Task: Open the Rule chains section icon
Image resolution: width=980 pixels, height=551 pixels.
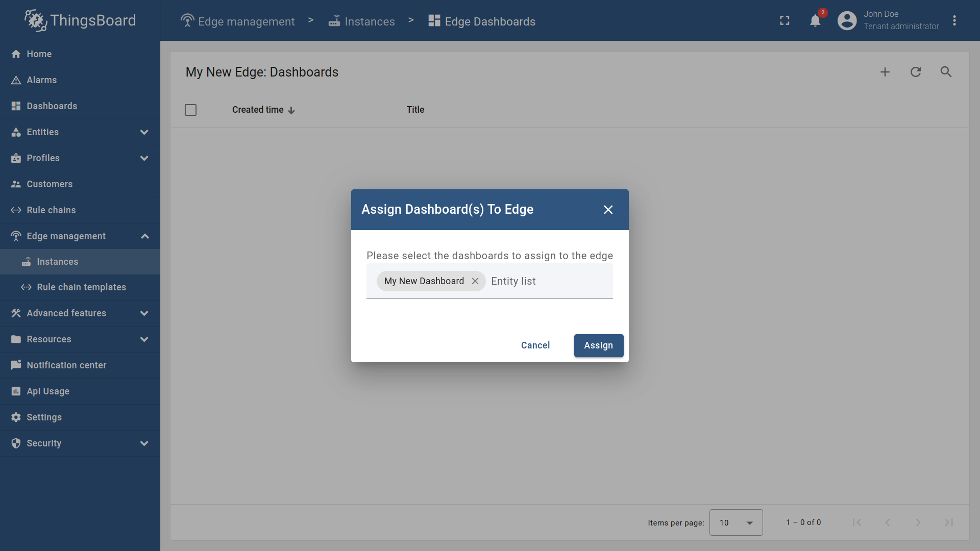Action: [16, 210]
